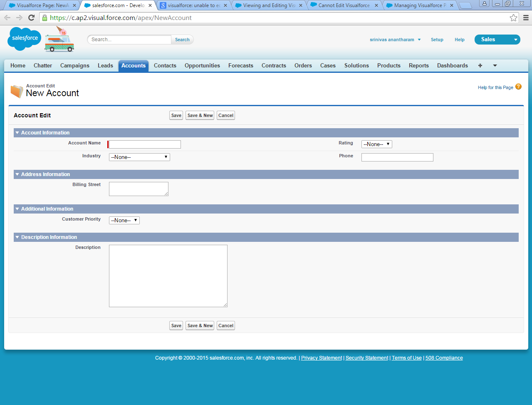Go to the Products tab

[389, 66]
